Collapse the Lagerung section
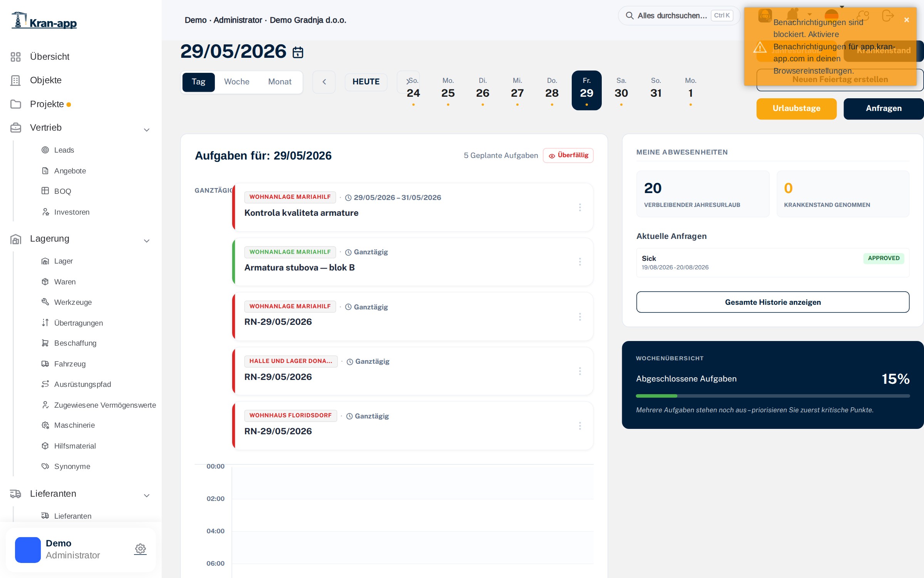This screenshot has width=924, height=578. pyautogui.click(x=147, y=241)
